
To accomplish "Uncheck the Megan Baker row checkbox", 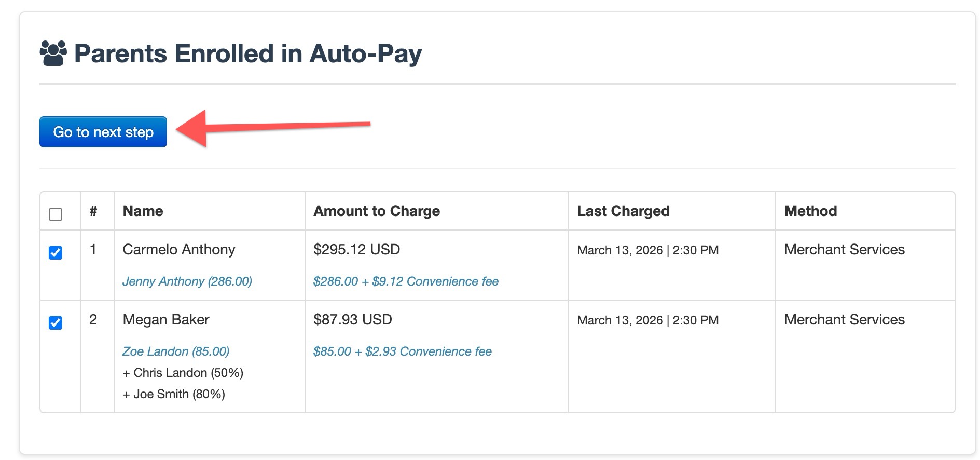I will [56, 323].
